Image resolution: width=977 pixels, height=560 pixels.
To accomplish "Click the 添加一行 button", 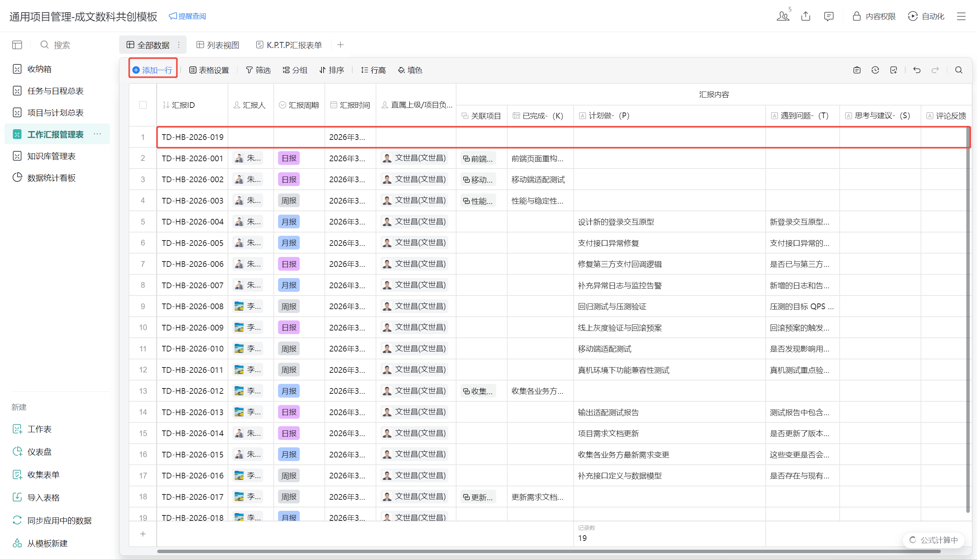I will point(153,70).
